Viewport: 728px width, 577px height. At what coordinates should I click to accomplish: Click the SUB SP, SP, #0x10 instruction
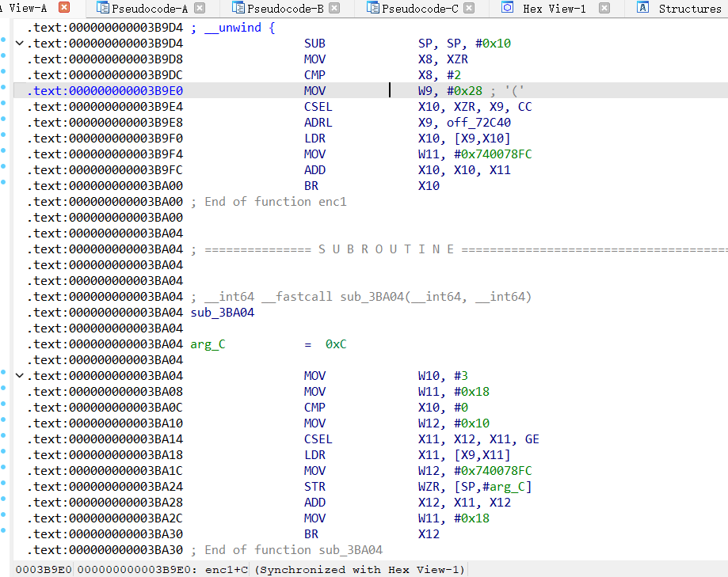(407, 44)
